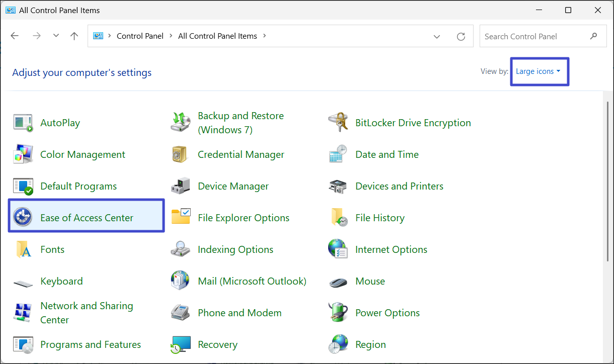
Task: Click the Credential Manager safe icon
Action: point(180,154)
